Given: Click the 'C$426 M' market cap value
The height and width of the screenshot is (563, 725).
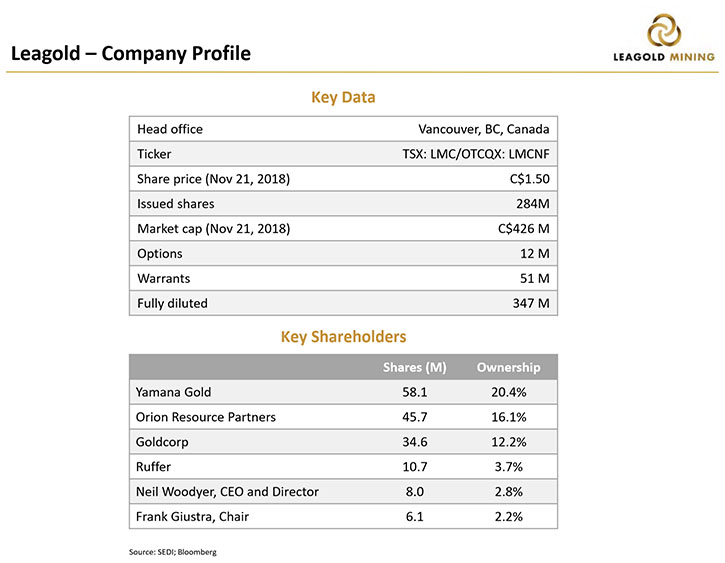Looking at the screenshot, I should click(x=523, y=229).
